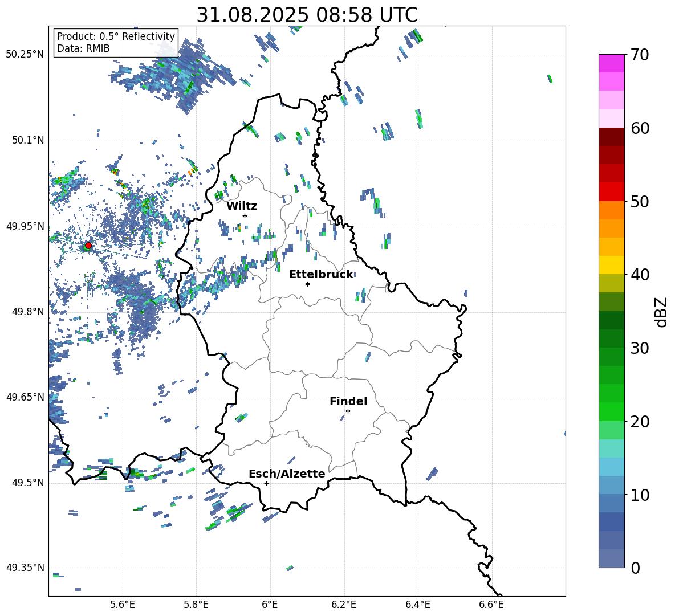Click the colorbar value 50
The width and height of the screenshot is (675, 616).
[x=640, y=201]
